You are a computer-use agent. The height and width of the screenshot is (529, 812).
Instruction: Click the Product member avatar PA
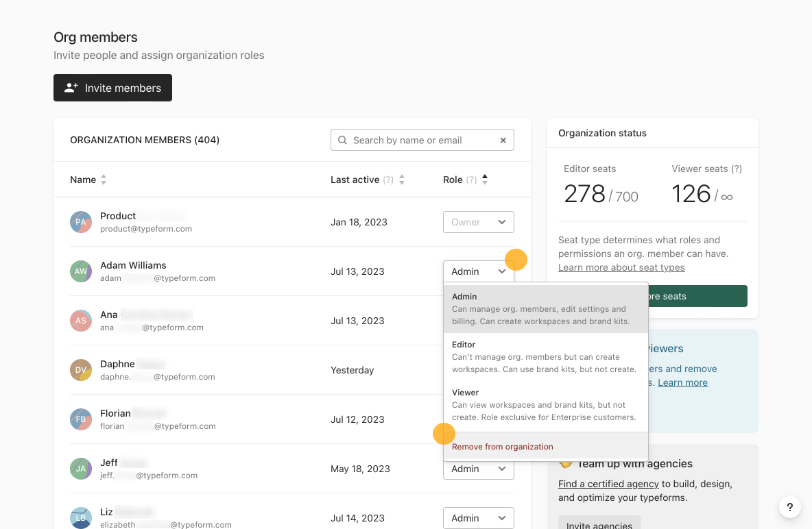click(x=81, y=222)
